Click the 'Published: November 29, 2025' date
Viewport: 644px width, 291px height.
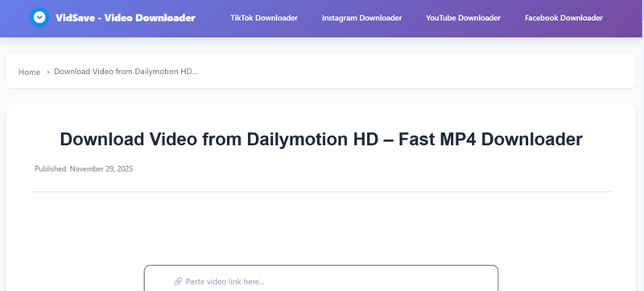point(84,168)
